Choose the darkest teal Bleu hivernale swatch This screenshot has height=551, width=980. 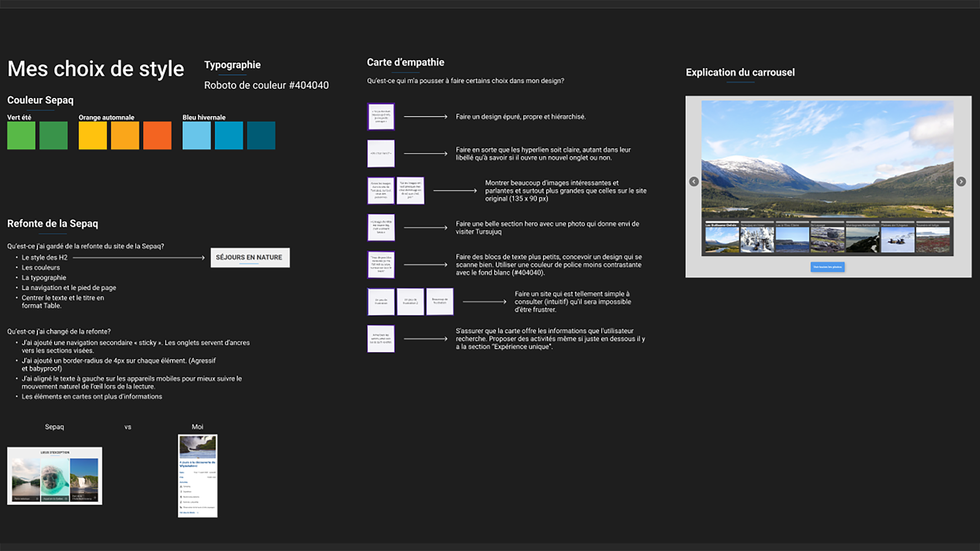(x=261, y=136)
